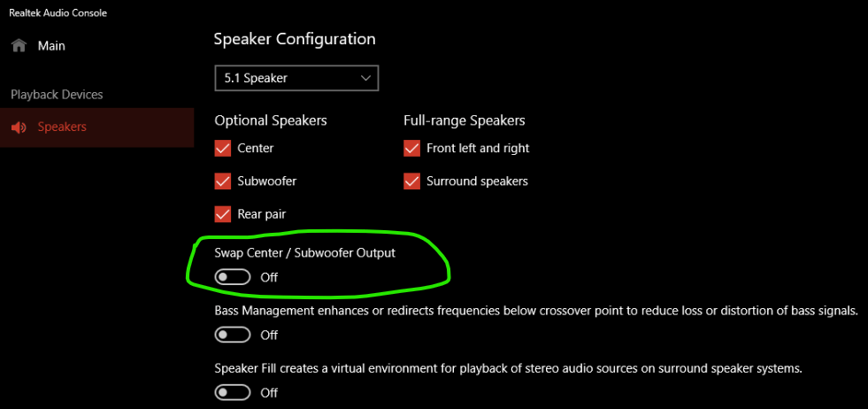
Task: Click the Realtek Audio Console title
Action: [x=58, y=12]
